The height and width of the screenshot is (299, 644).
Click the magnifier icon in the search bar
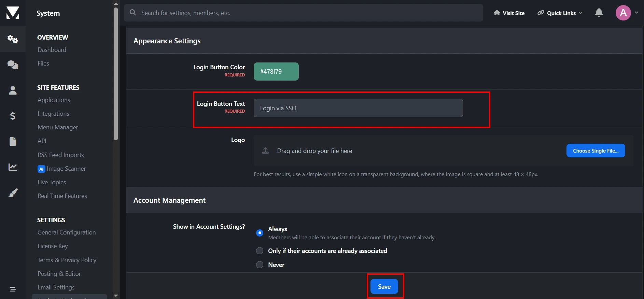[x=133, y=13]
